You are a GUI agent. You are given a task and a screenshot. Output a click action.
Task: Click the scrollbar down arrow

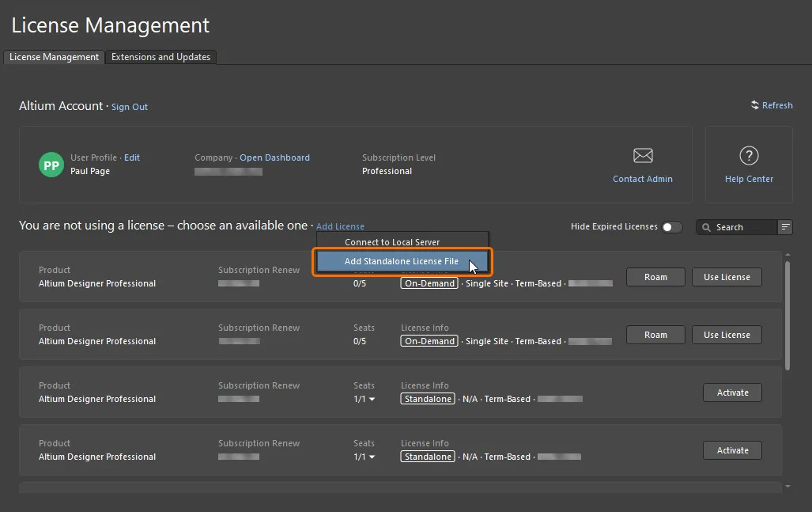point(787,487)
